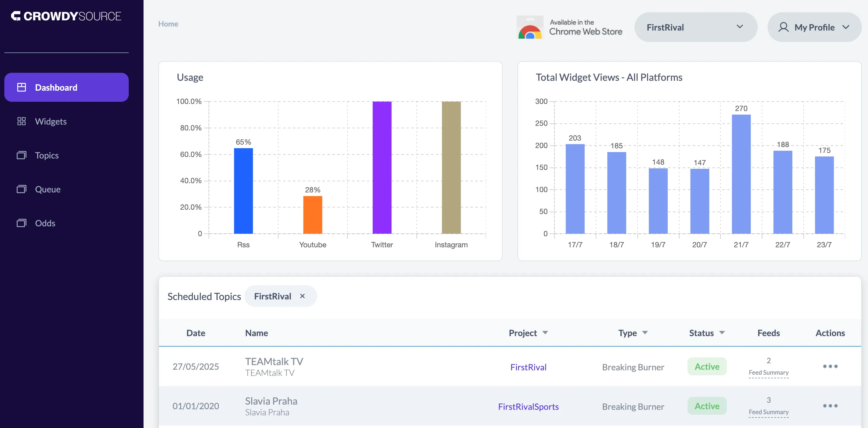Select the Queue sidebar icon
The height and width of the screenshot is (428, 868).
[22, 189]
